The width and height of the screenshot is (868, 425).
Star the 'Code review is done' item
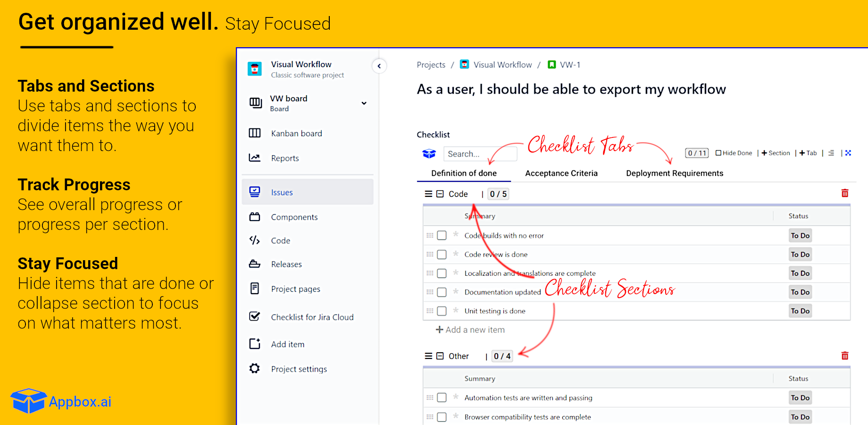click(456, 254)
